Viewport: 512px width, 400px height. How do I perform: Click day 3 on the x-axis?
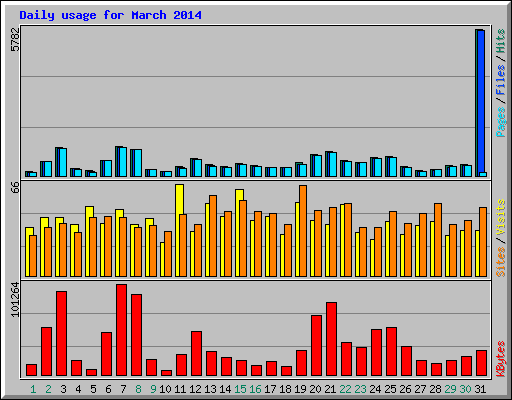(x=63, y=389)
